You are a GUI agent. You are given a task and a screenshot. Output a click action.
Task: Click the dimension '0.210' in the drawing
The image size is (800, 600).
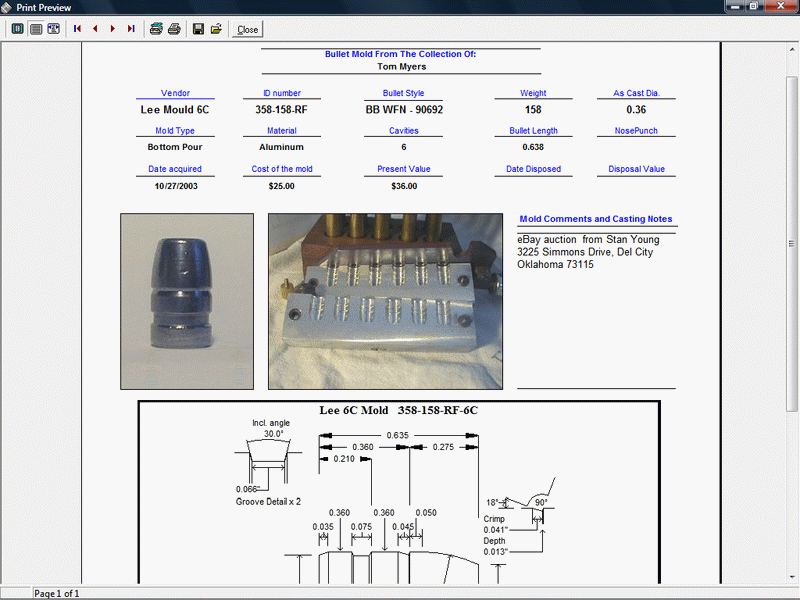pos(344,459)
